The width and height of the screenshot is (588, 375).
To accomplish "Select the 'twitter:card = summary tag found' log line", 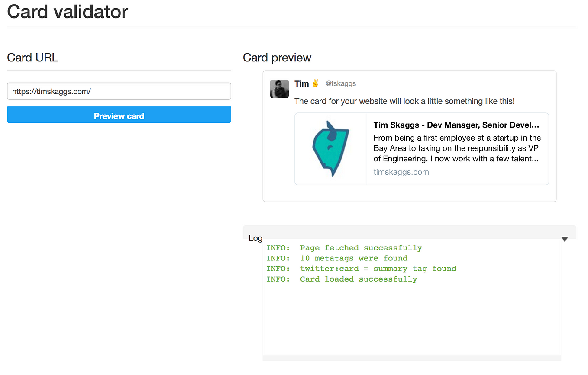I will [361, 268].
